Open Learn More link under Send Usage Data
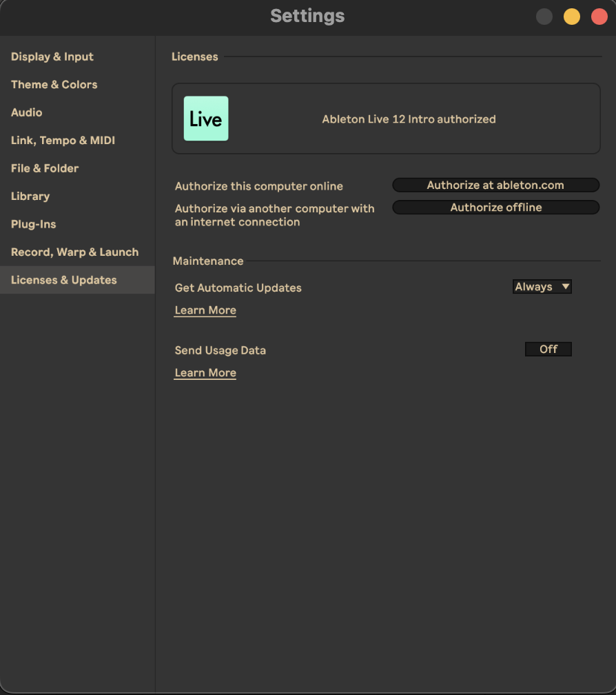This screenshot has height=695, width=616. tap(205, 373)
